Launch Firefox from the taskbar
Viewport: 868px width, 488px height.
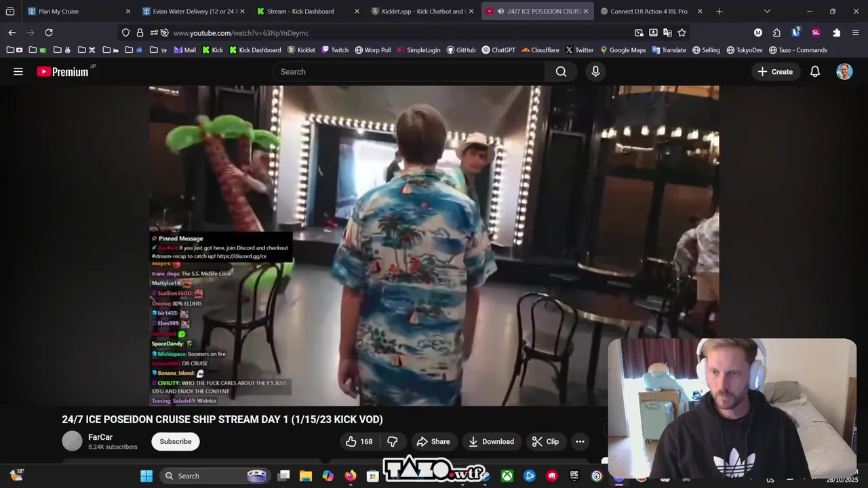point(350,476)
